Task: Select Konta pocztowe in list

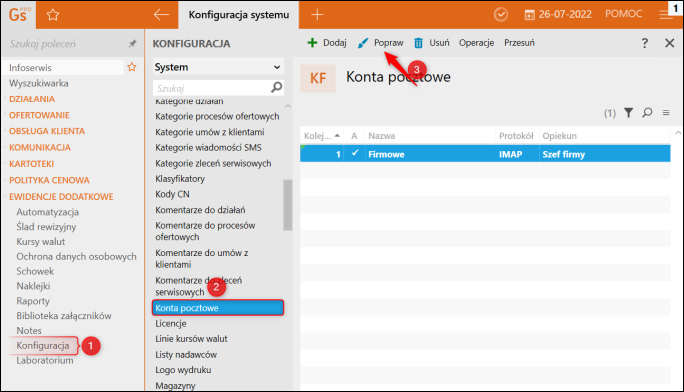Action: 218,308
